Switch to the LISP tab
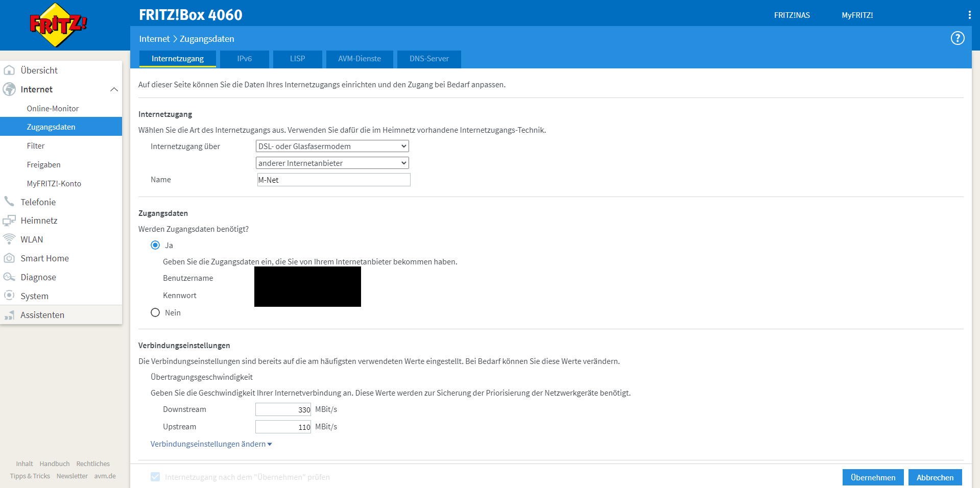 (298, 59)
